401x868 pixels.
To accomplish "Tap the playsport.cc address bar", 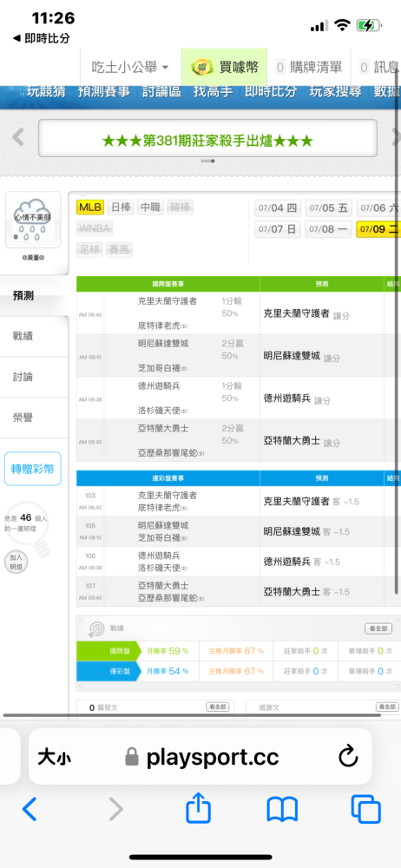I will tap(200, 757).
